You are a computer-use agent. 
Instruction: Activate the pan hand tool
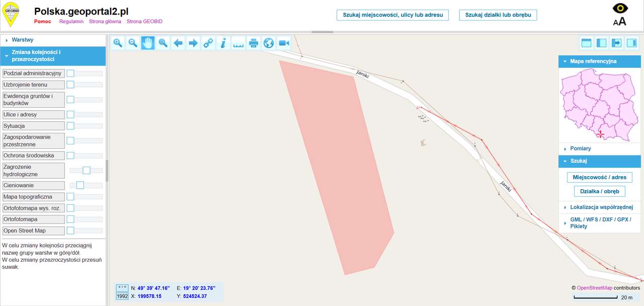point(148,43)
